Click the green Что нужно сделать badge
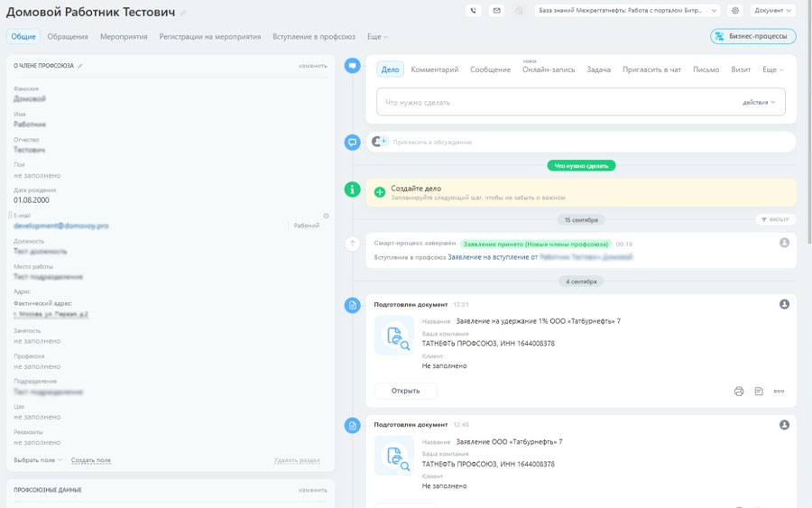Screen dimensions: 812x508 pyautogui.click(x=581, y=166)
